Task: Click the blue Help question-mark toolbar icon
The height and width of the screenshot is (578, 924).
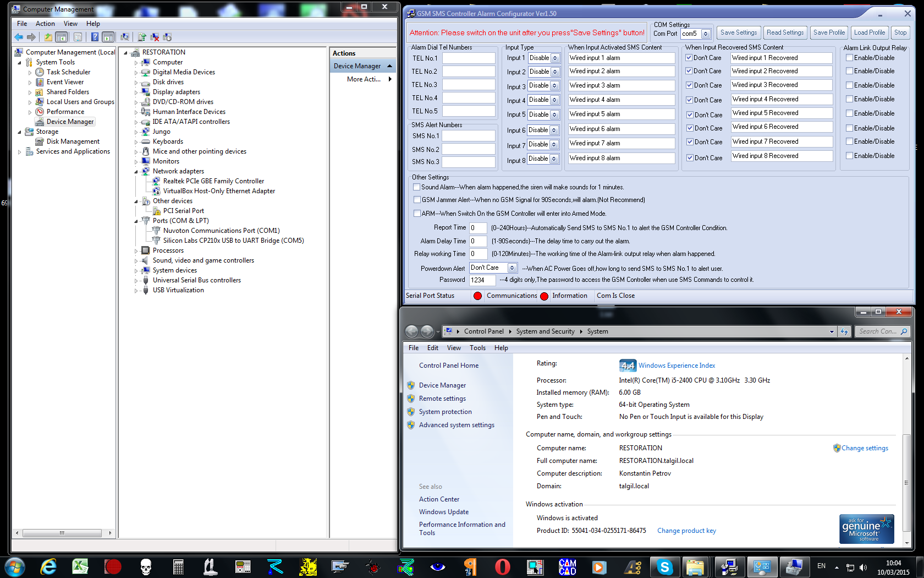Action: tap(95, 37)
